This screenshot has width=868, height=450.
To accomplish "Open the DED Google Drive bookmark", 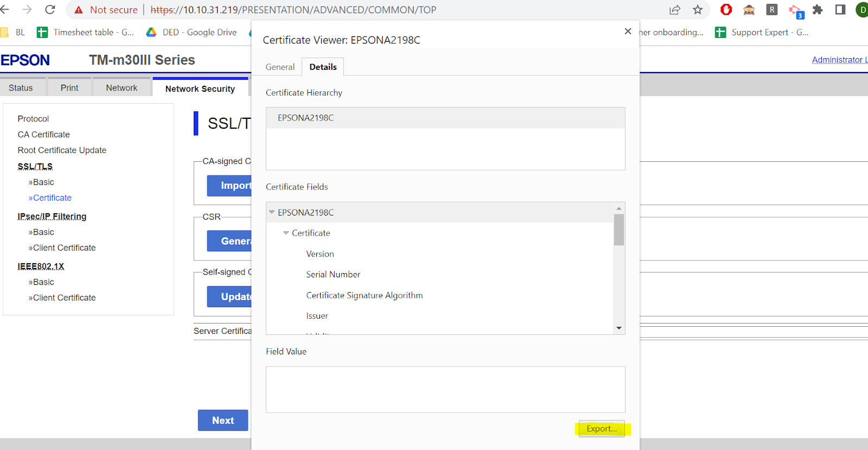I will click(192, 33).
